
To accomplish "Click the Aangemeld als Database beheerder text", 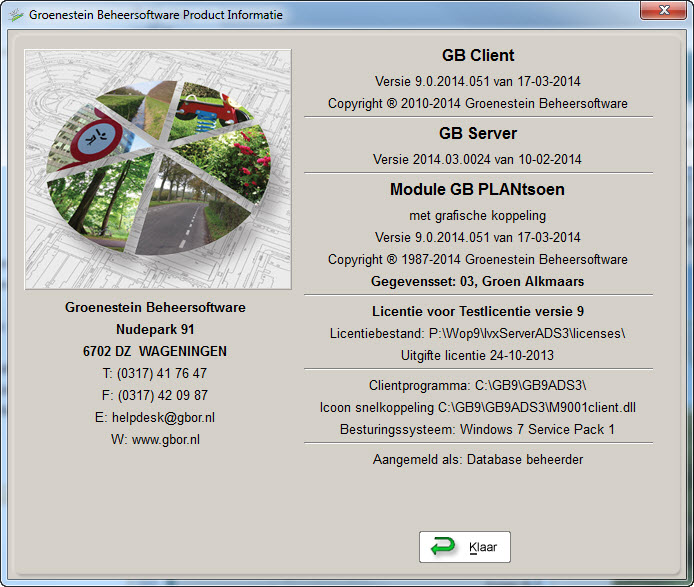I will [x=477, y=459].
